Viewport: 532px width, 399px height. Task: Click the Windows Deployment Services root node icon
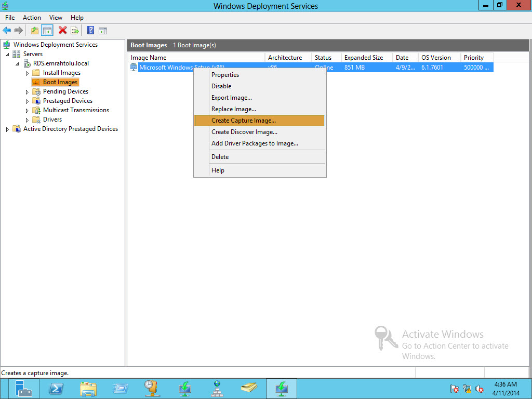(x=6, y=45)
